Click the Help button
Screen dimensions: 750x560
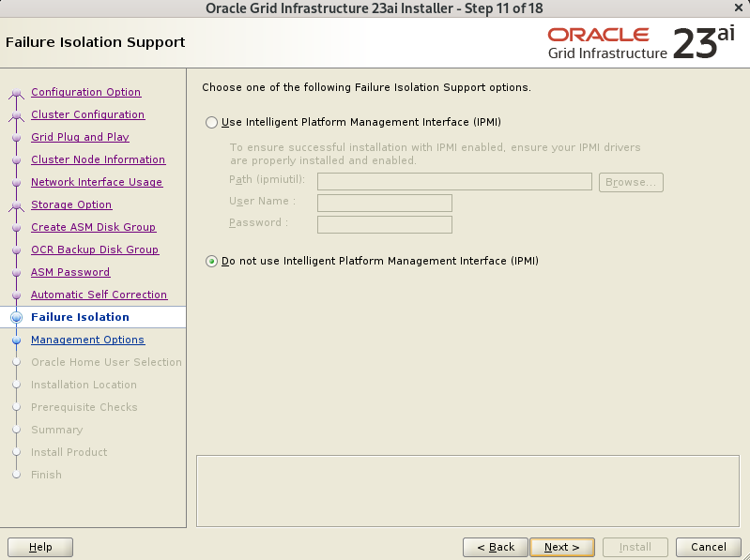pos(40,547)
